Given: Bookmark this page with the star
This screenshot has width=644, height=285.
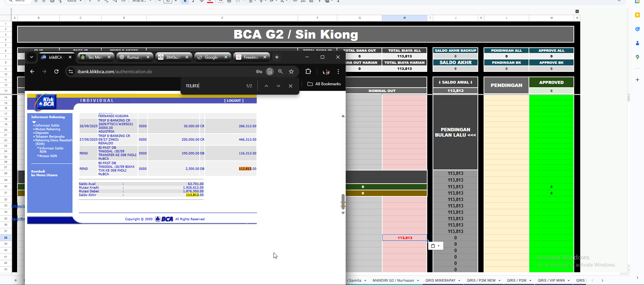Looking at the screenshot, I should coord(291,72).
